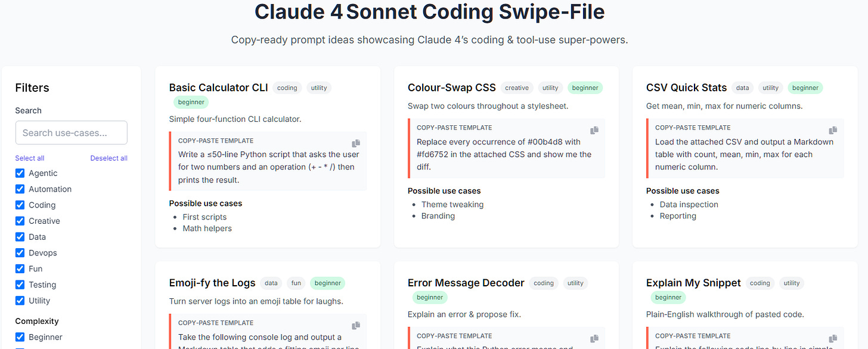Copy the Emoji-fy the Logs template icon
868x349 pixels.
click(356, 325)
